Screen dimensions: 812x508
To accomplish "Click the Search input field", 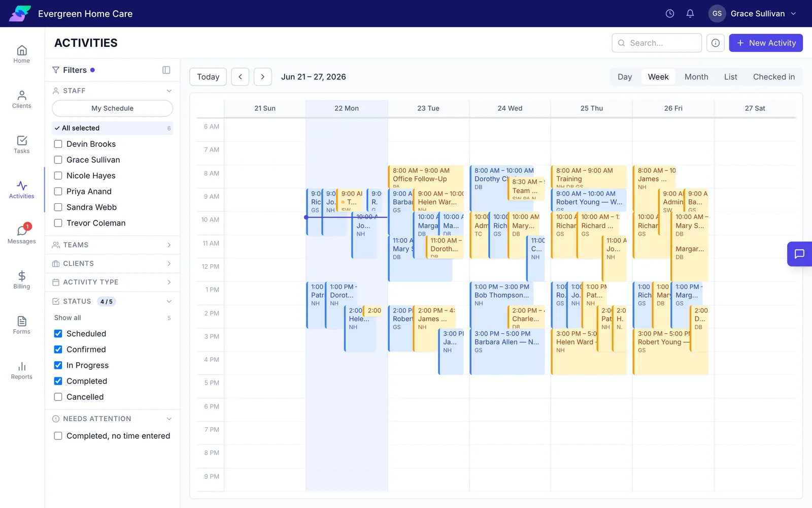I will [x=657, y=43].
